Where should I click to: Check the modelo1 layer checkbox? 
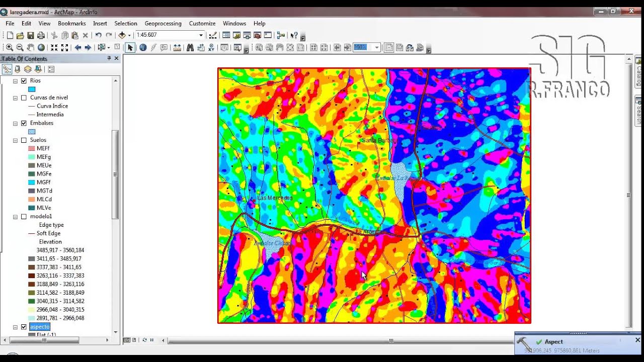24,216
